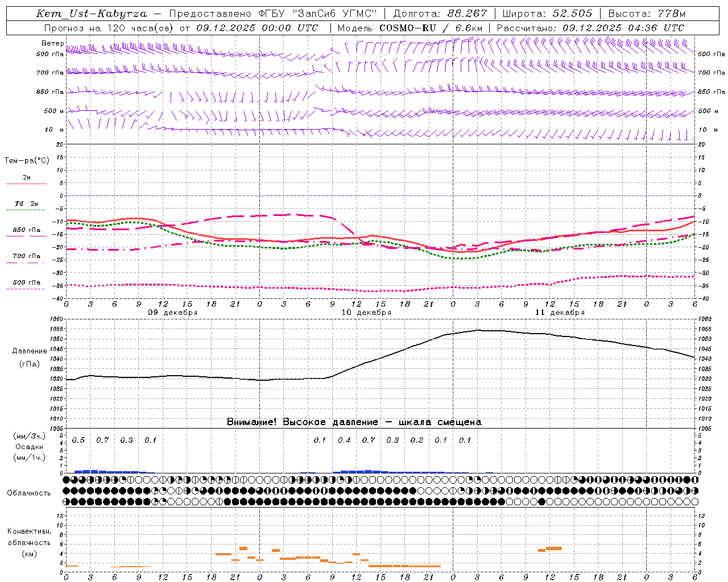Viewport: 728px width, 582px height.
Task: Click the 'Конвективн.' convective cloud label
Action: [x=29, y=531]
